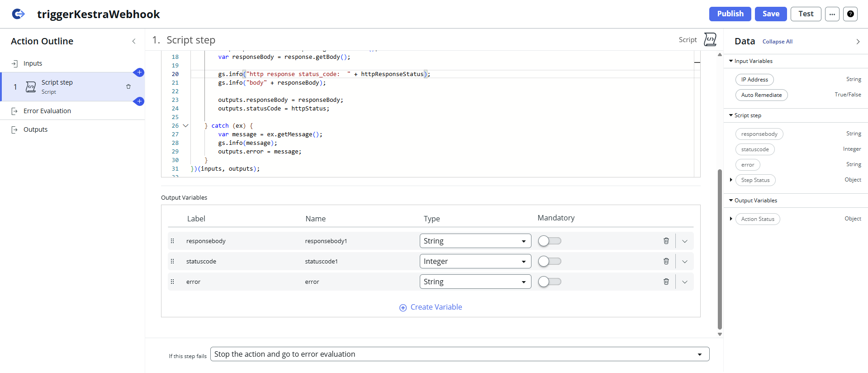
Task: Open the Type dropdown for error variable
Action: click(475, 282)
